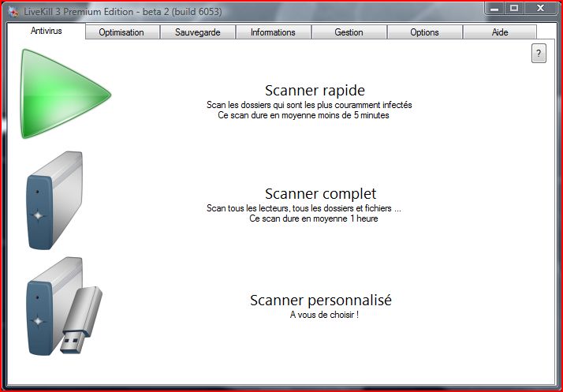Click the title 'LiveKill 3 Premium Edition - beta 2'
This screenshot has height=392, width=563.
click(96, 12)
